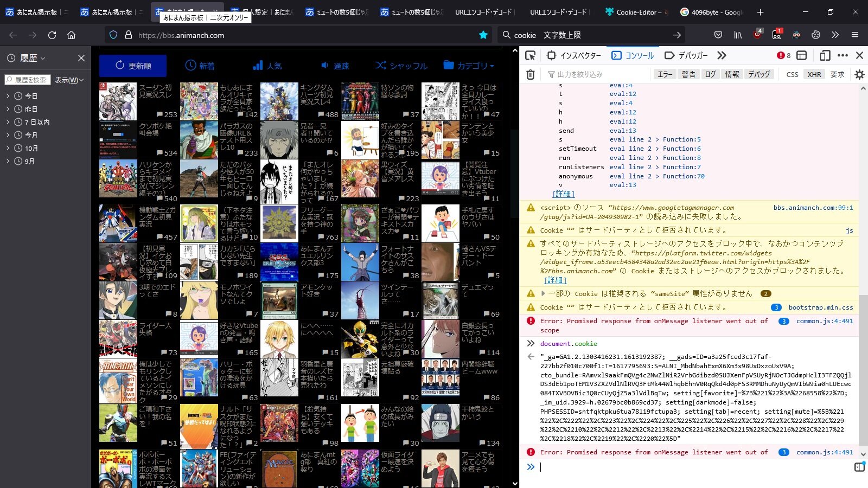Image resolution: width=868 pixels, height=488 pixels.
Task: Expand 10月 history folder
Action: tap(8, 148)
